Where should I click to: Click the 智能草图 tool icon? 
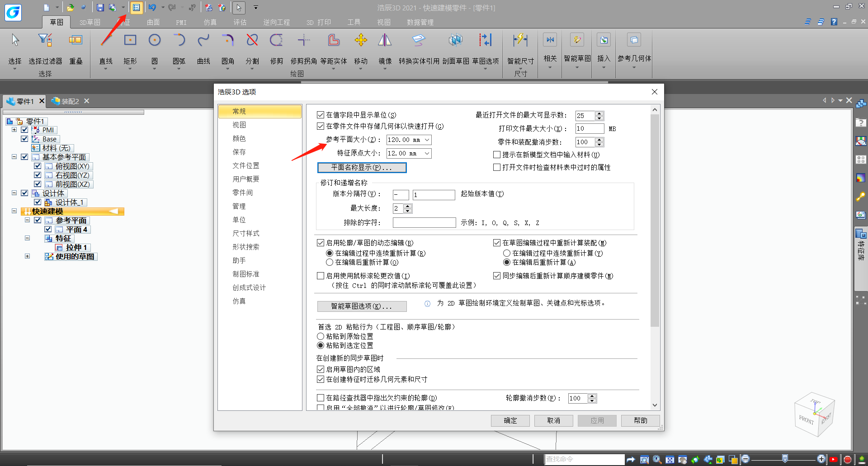tap(577, 40)
